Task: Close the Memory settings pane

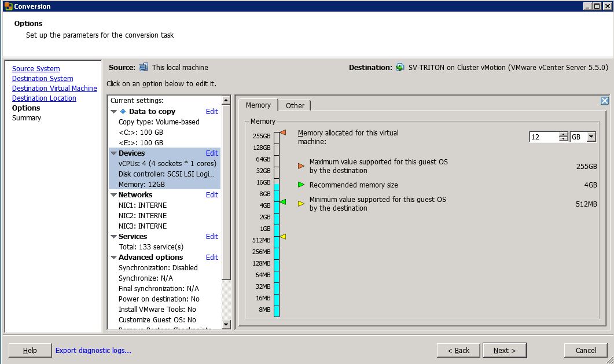Action: click(x=605, y=101)
